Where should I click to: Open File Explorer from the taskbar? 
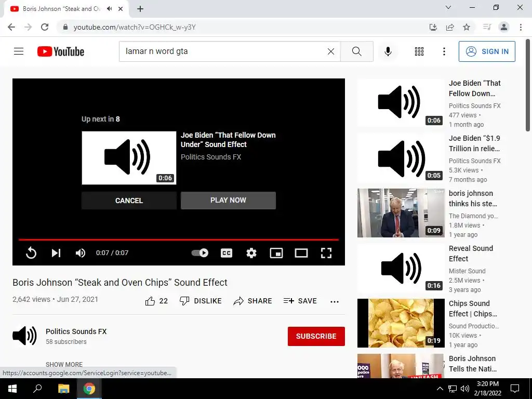point(63,389)
